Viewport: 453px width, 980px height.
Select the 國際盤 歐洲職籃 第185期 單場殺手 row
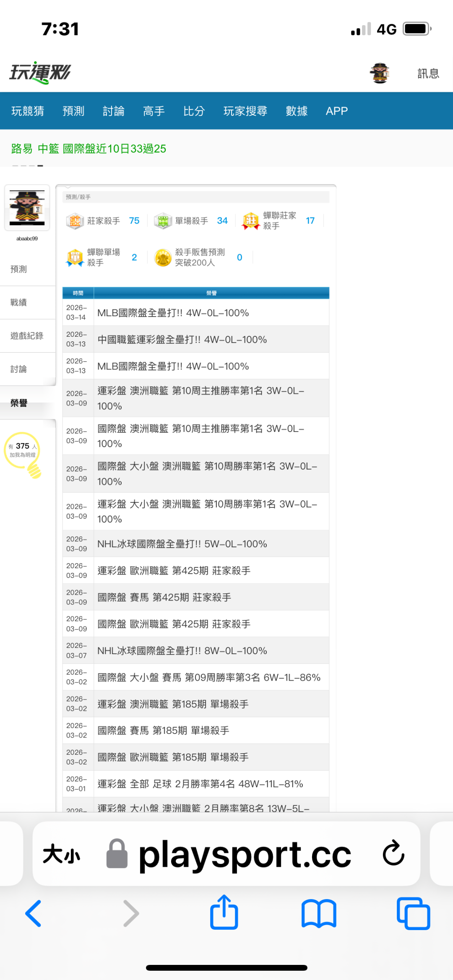196,757
